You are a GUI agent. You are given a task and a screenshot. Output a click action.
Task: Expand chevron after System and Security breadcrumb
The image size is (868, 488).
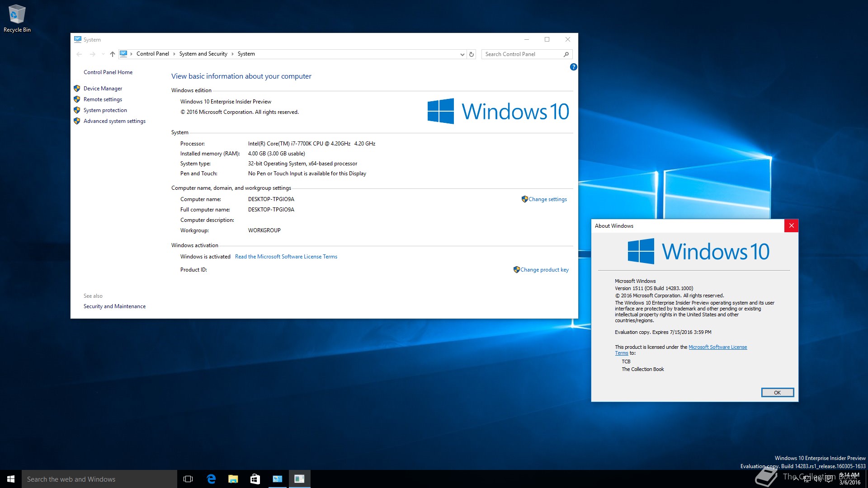(232, 54)
